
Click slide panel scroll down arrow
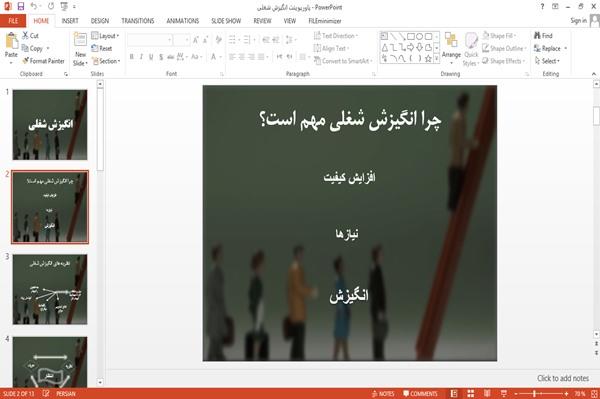pos(100,382)
